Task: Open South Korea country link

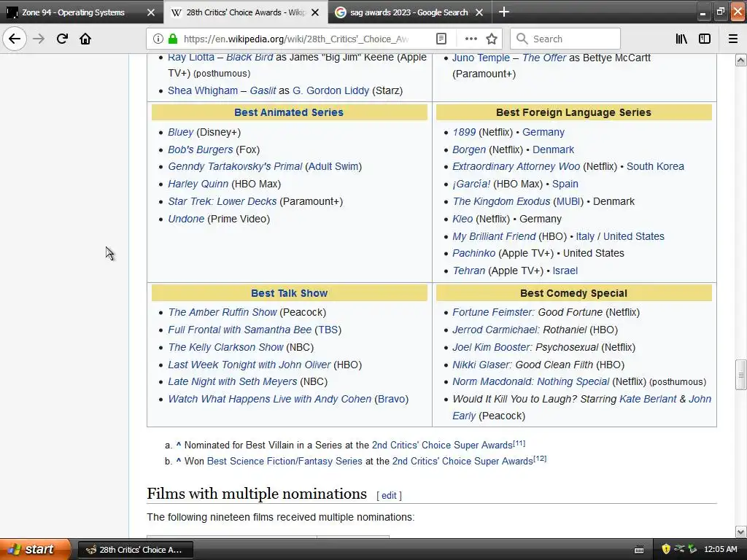Action: [x=655, y=167]
